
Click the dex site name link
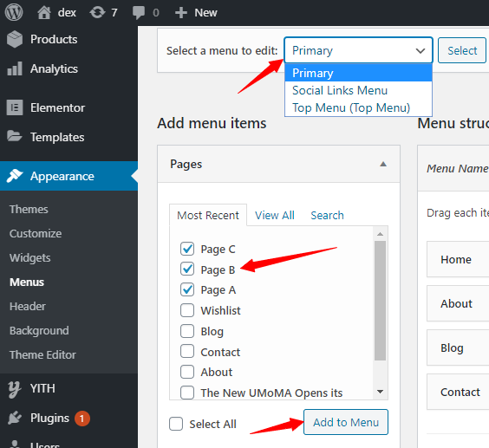67,13
